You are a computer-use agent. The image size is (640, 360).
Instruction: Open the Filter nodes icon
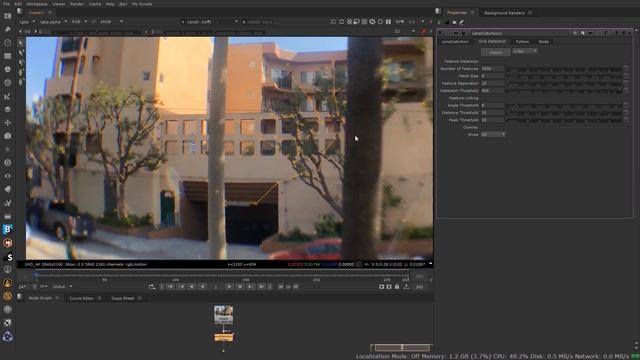pos(7,82)
